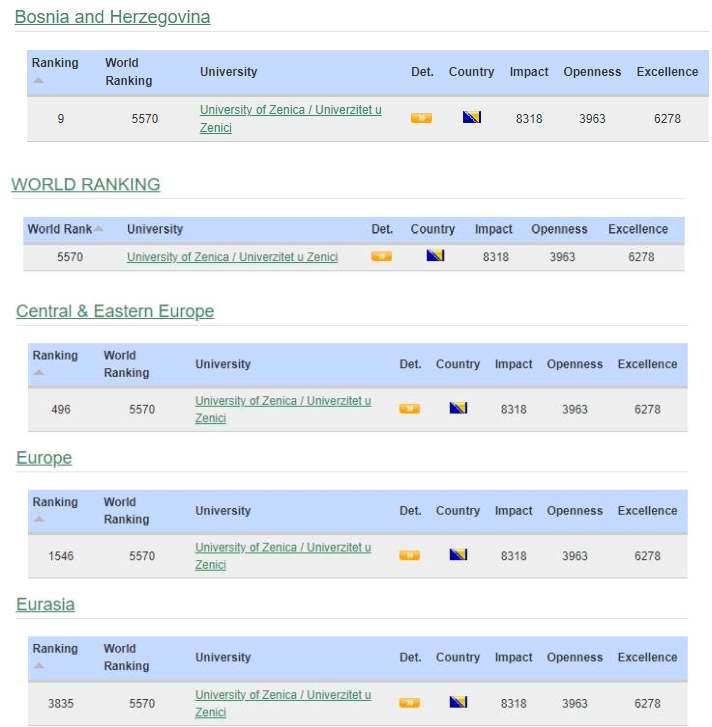Sort by Ranking arrow in Central & Eastern Europe table
Screen dimensions: 712x727
(38, 373)
